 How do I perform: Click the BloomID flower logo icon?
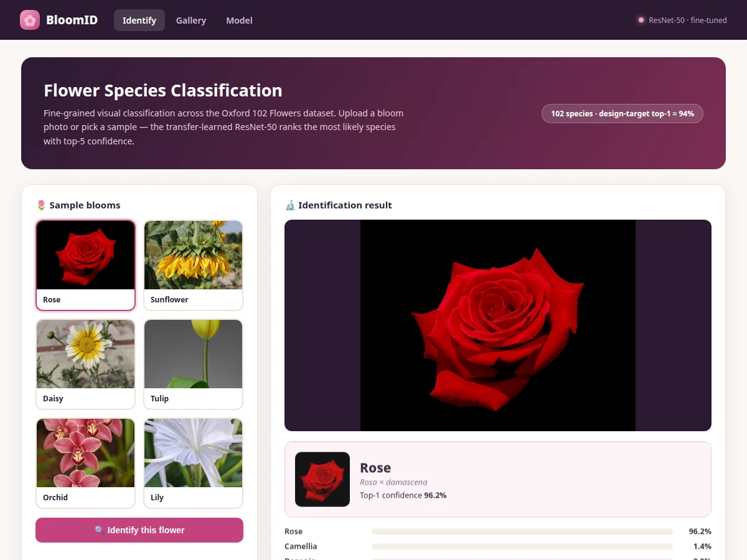[30, 20]
